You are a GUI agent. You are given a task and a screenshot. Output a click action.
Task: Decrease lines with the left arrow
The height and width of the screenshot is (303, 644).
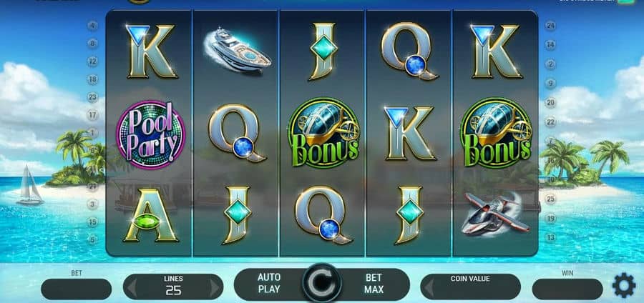coord(132,289)
